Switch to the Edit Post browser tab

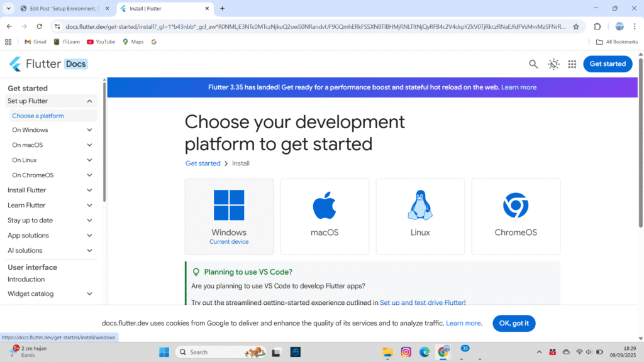(63, 9)
